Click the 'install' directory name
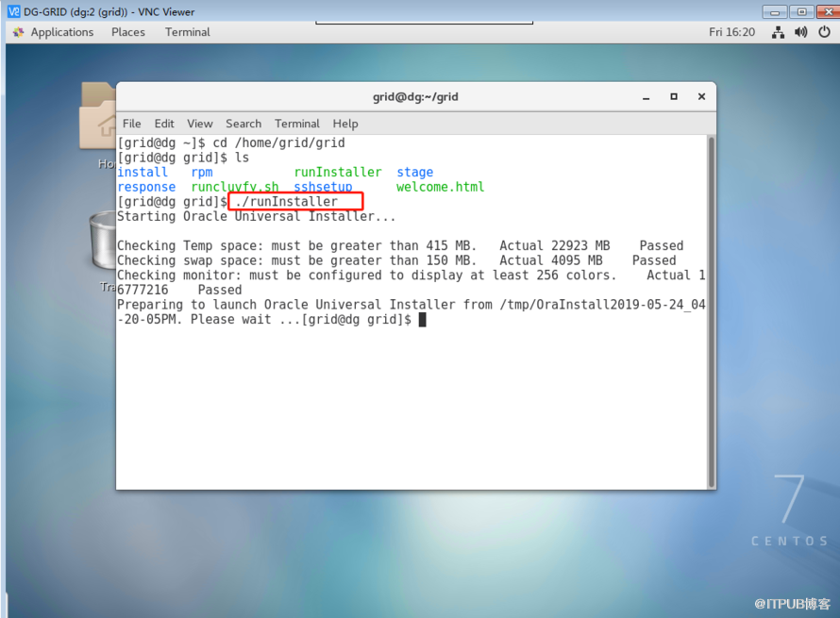This screenshot has height=618, width=840. pyautogui.click(x=143, y=173)
